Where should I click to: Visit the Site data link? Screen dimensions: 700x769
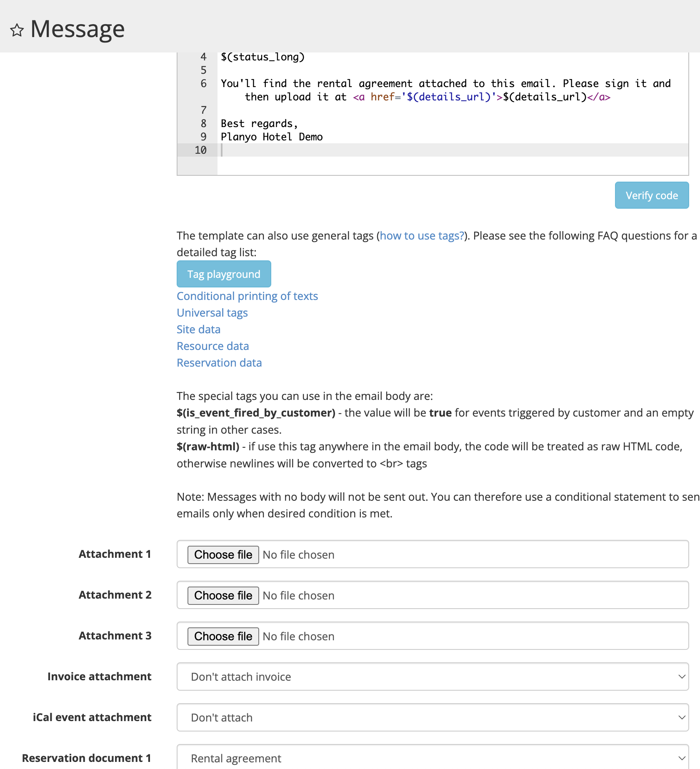click(198, 330)
